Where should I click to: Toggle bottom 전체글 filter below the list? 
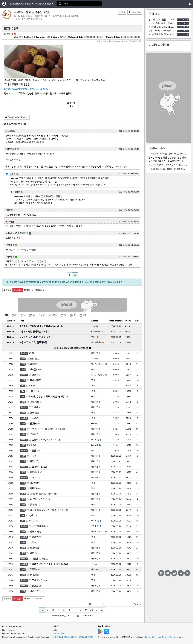pos(8,599)
